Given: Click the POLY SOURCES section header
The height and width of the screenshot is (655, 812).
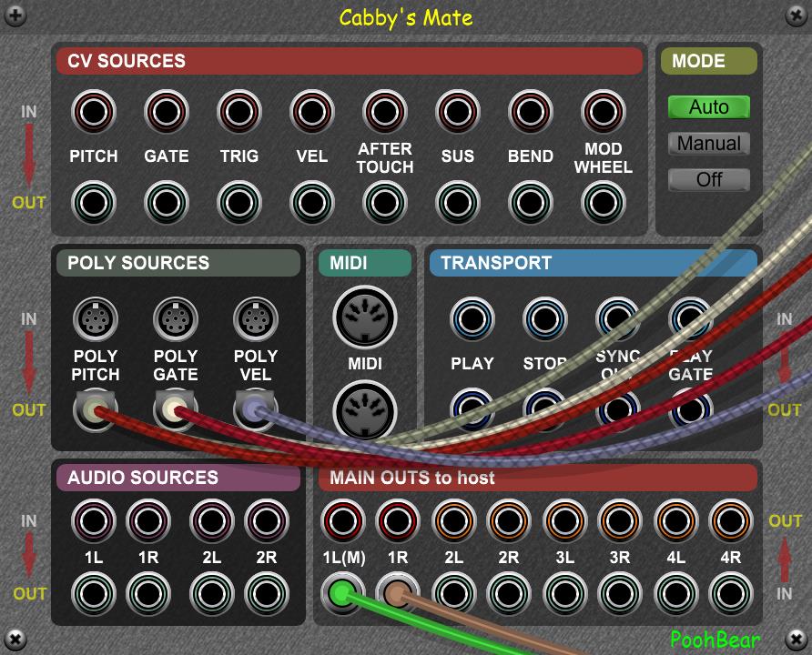Looking at the screenshot, I should click(178, 263).
